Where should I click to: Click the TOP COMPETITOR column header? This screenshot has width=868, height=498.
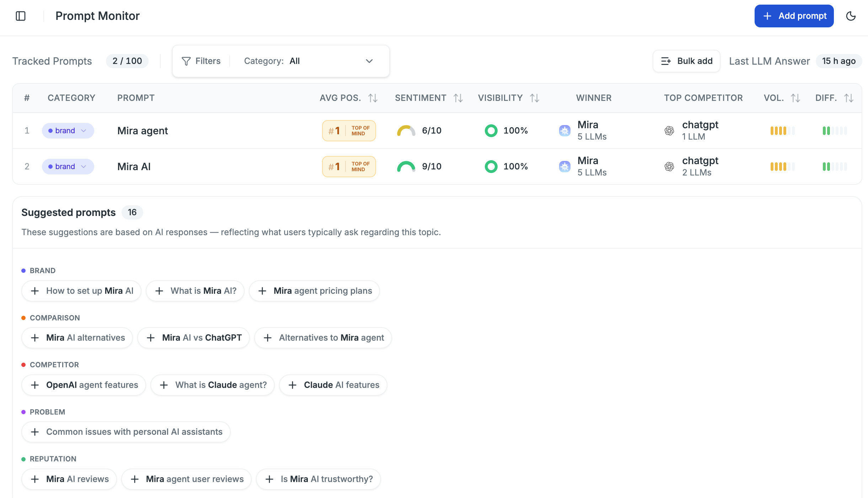pyautogui.click(x=703, y=98)
